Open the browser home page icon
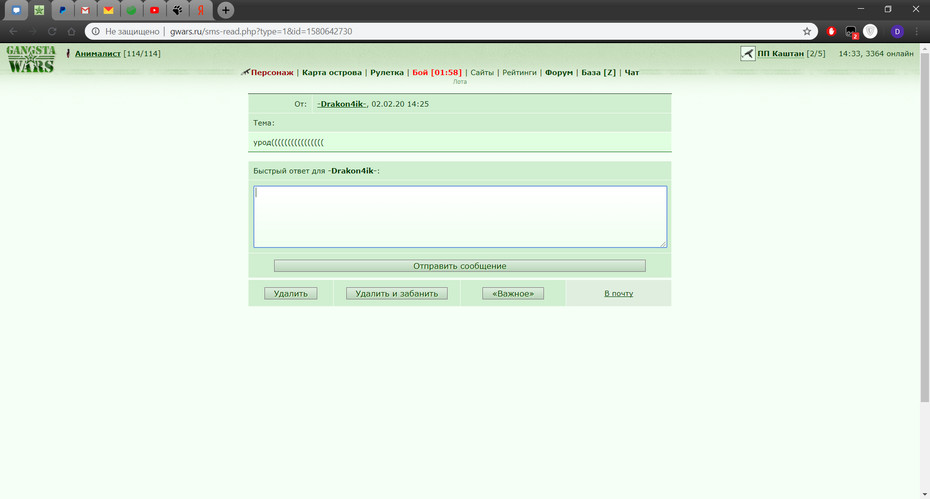Screen dimensions: 930x499 [72, 31]
